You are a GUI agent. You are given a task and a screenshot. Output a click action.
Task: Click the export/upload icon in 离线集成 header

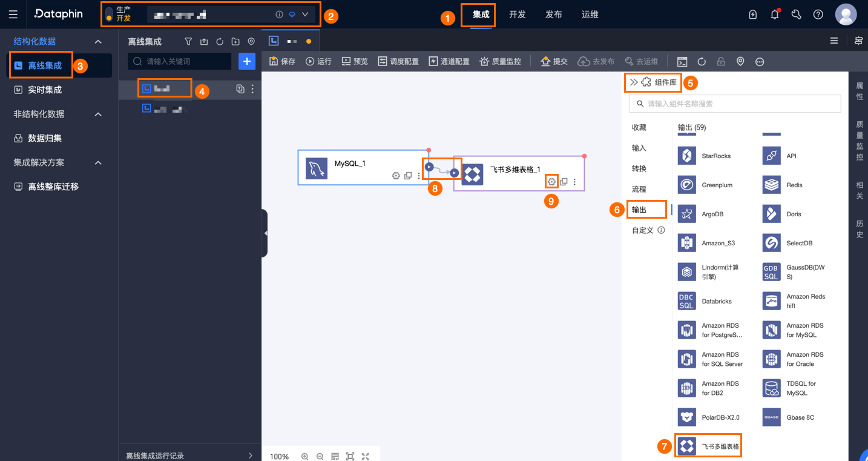204,42
